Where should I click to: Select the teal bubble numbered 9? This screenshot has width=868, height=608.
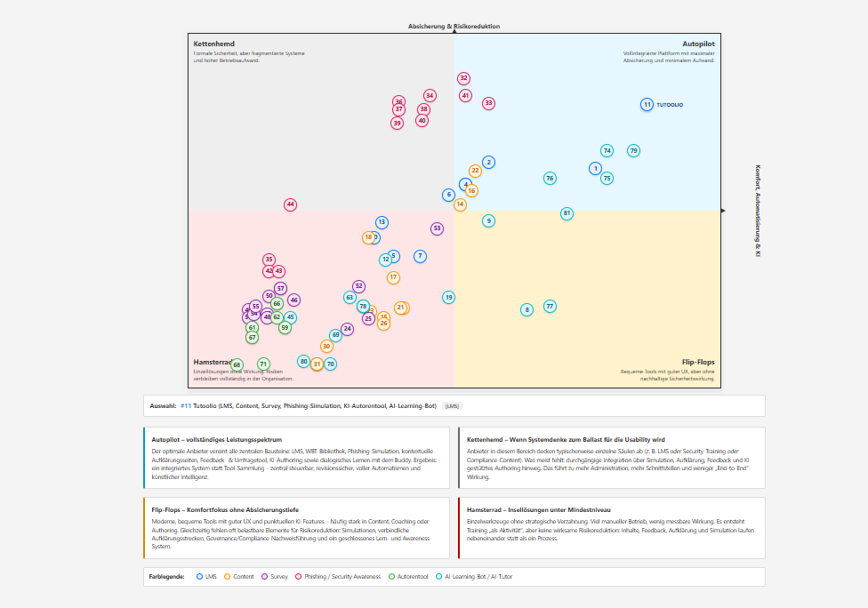coord(488,220)
